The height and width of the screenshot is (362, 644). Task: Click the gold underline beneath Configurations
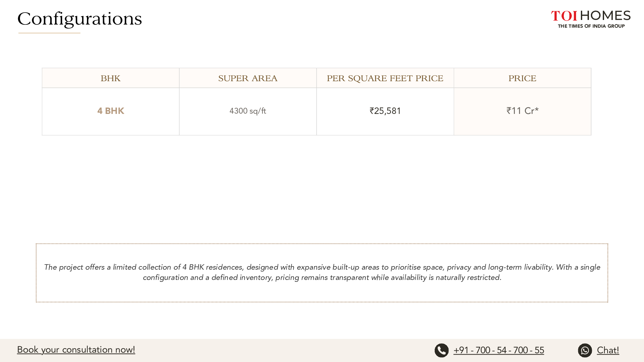coord(49,33)
